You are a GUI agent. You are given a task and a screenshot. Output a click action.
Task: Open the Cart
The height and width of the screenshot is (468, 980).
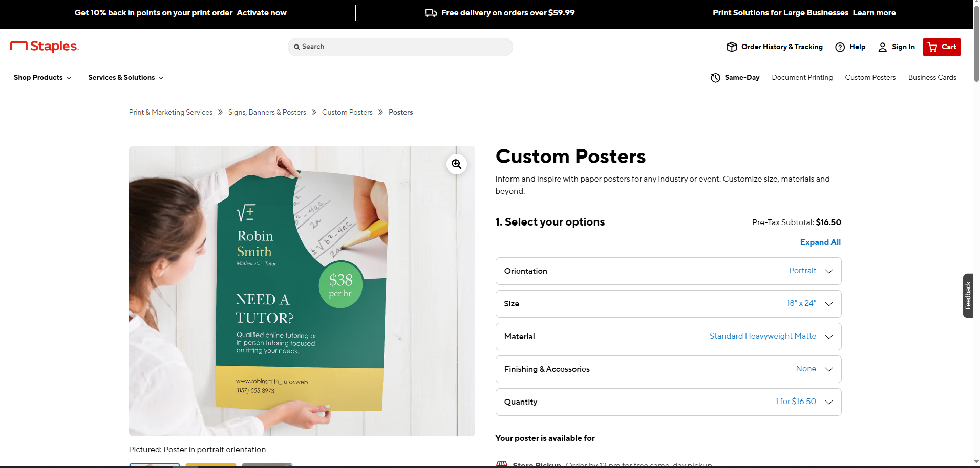coord(942,47)
